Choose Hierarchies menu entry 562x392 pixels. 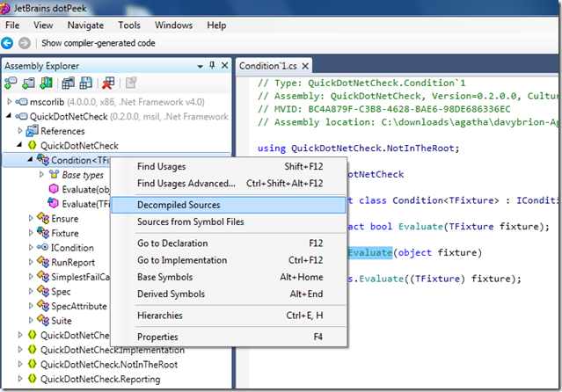coord(230,316)
